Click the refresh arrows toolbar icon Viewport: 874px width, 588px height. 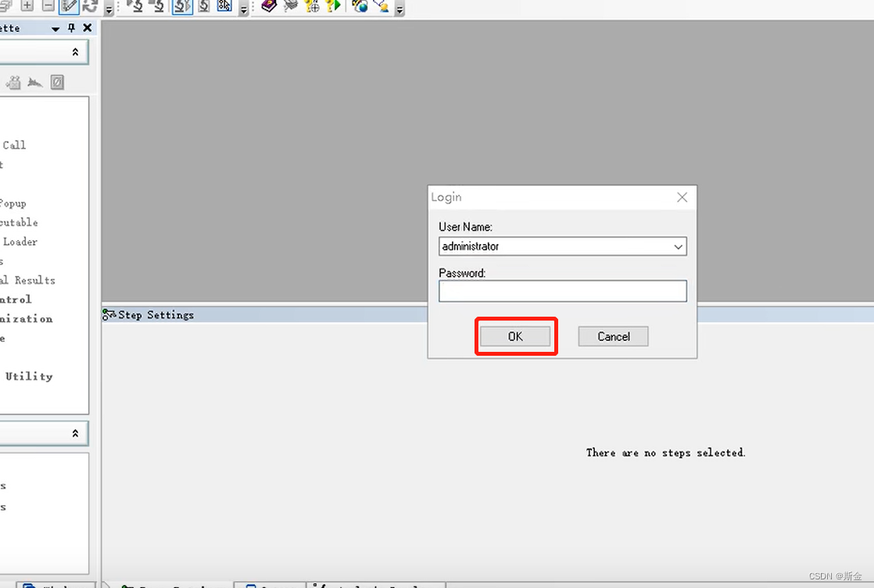[x=90, y=6]
